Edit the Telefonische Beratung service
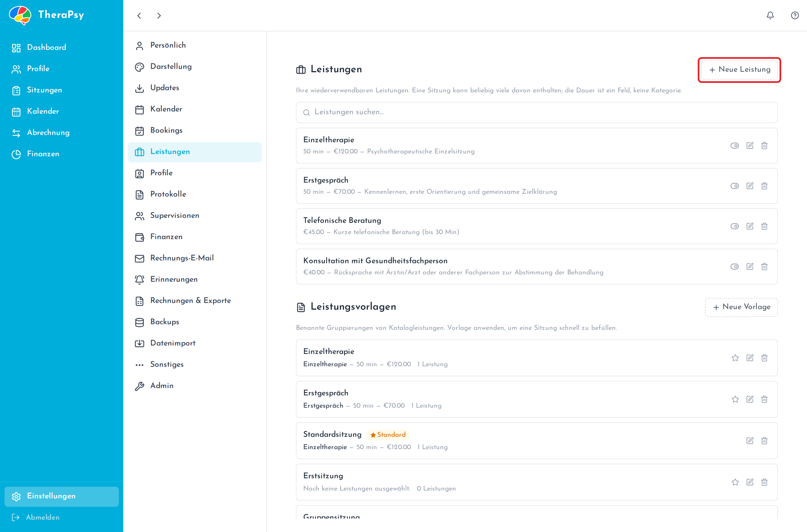Screen dimensions: 807x532 tap(750, 226)
